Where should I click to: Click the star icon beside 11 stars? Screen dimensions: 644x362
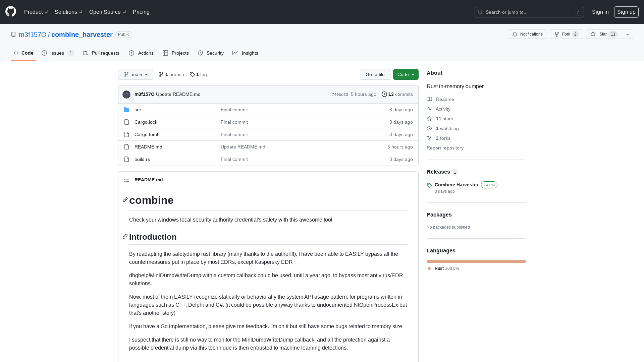tap(429, 119)
